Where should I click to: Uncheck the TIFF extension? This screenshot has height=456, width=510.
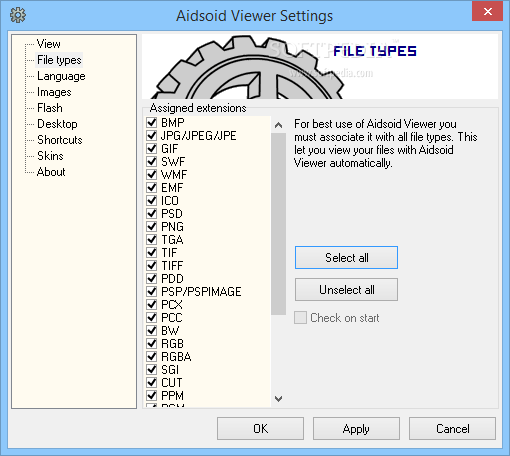tap(152, 265)
